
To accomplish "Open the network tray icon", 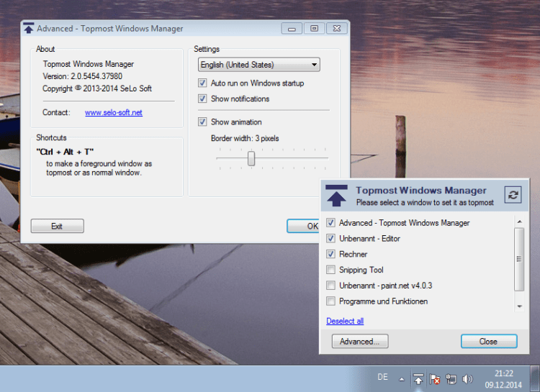I will click(451, 379).
